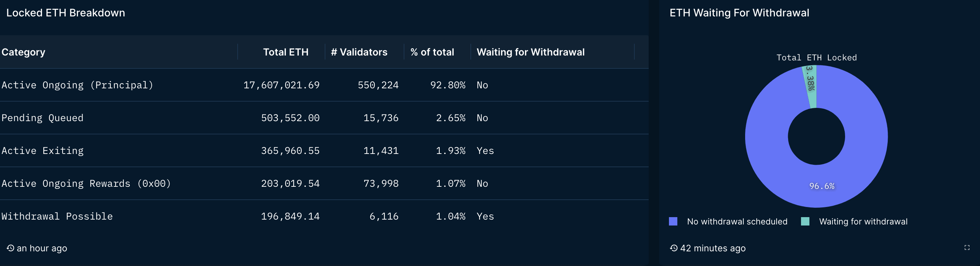Sort table by Total ETH column
The width and height of the screenshot is (980, 266).
coord(286,52)
